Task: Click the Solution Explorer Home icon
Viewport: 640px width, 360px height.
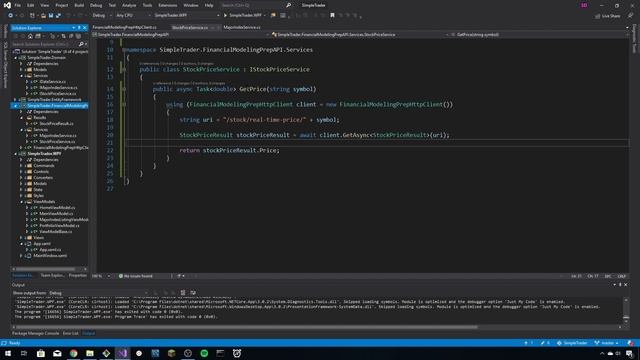Action: tap(30, 36)
